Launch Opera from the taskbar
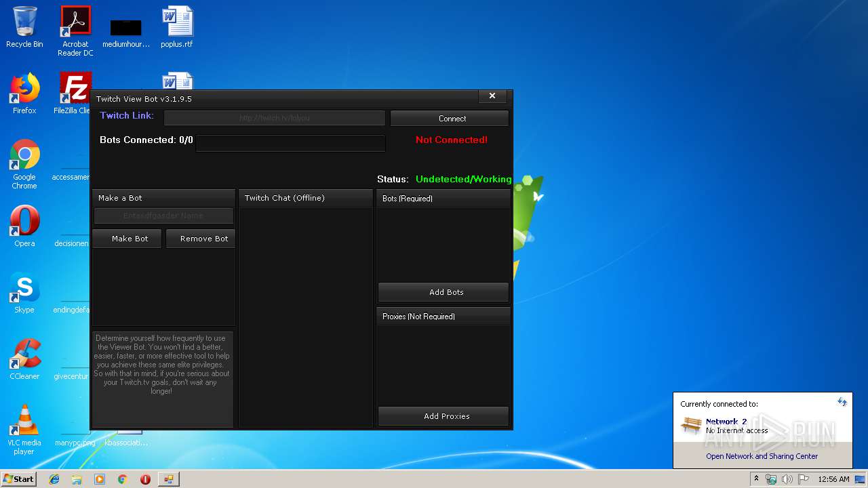This screenshot has height=488, width=868. [x=145, y=479]
